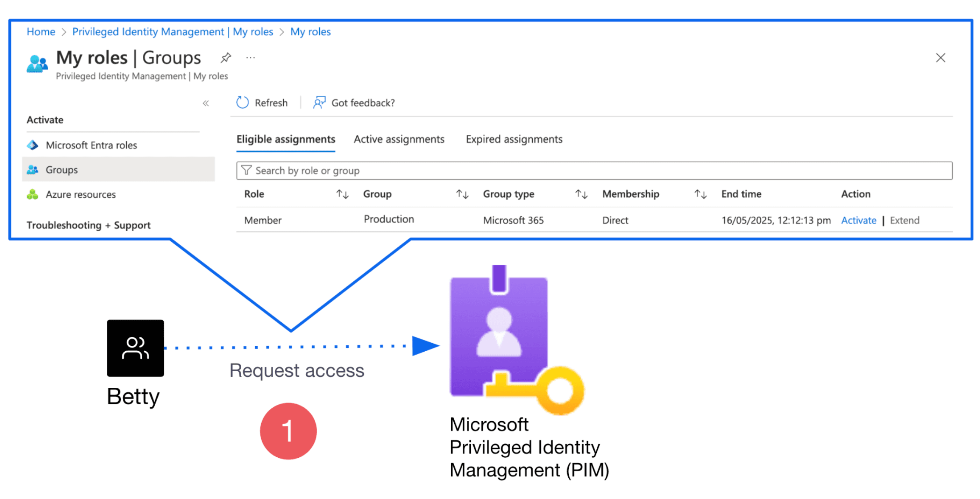Open Privileged Identity Management | My roles breadcrumb
The image size is (980, 499).
(173, 31)
